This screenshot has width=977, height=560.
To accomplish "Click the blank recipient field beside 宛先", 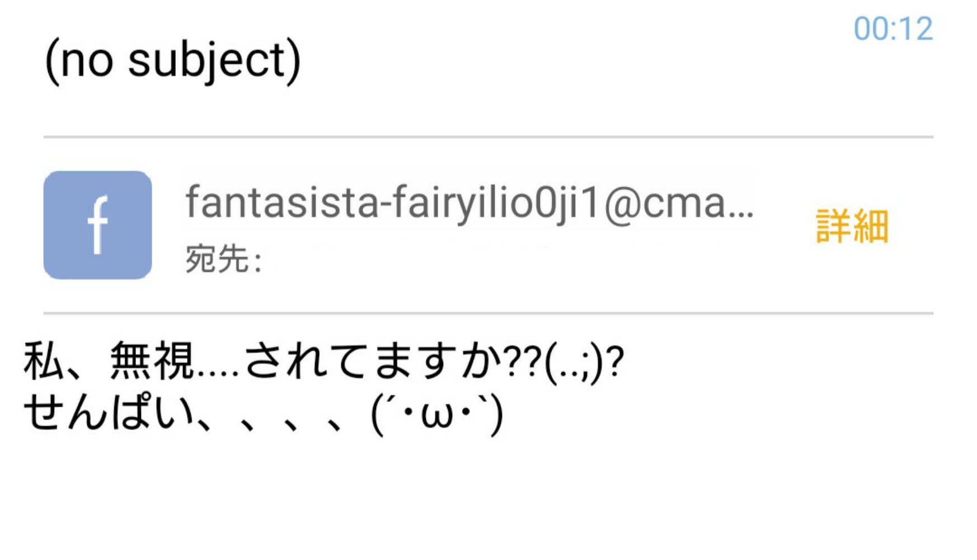I will (x=504, y=260).
